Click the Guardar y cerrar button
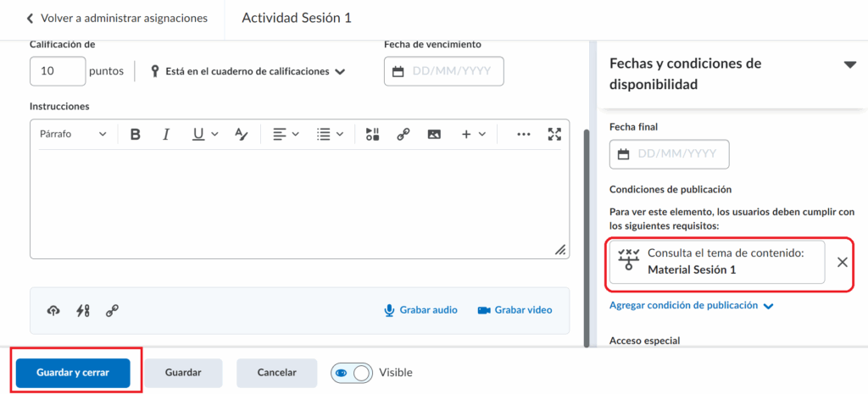This screenshot has width=868, height=394. [73, 373]
